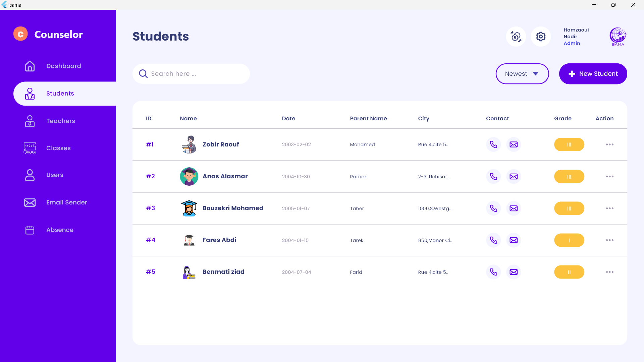Open three-dot menu for Benmati ziad
The image size is (644, 362).
[609, 272]
